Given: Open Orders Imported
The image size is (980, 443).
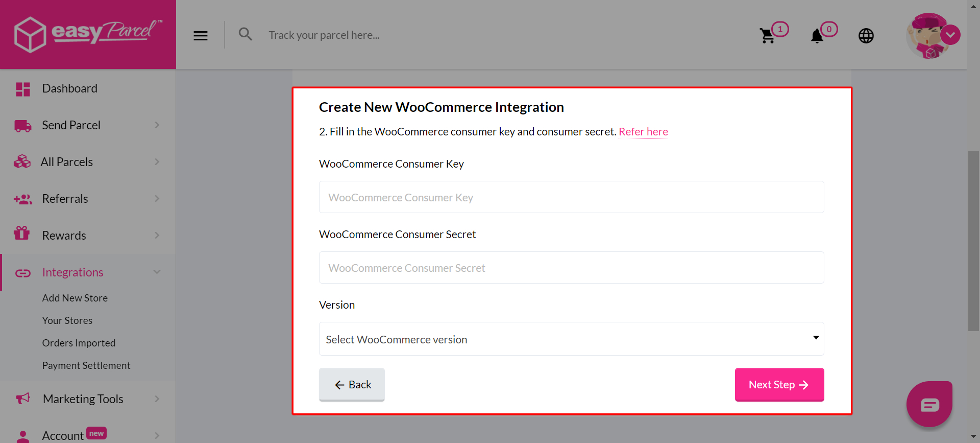Looking at the screenshot, I should point(79,343).
